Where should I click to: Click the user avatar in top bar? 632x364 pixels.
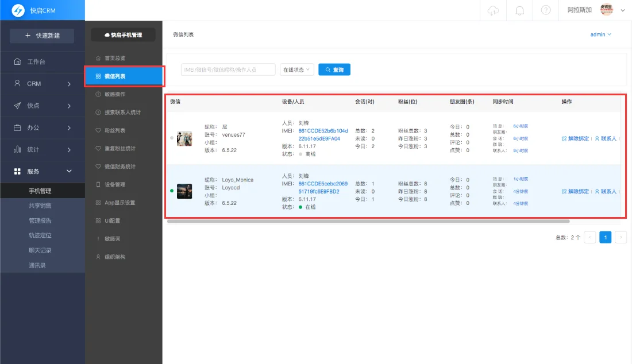(607, 10)
